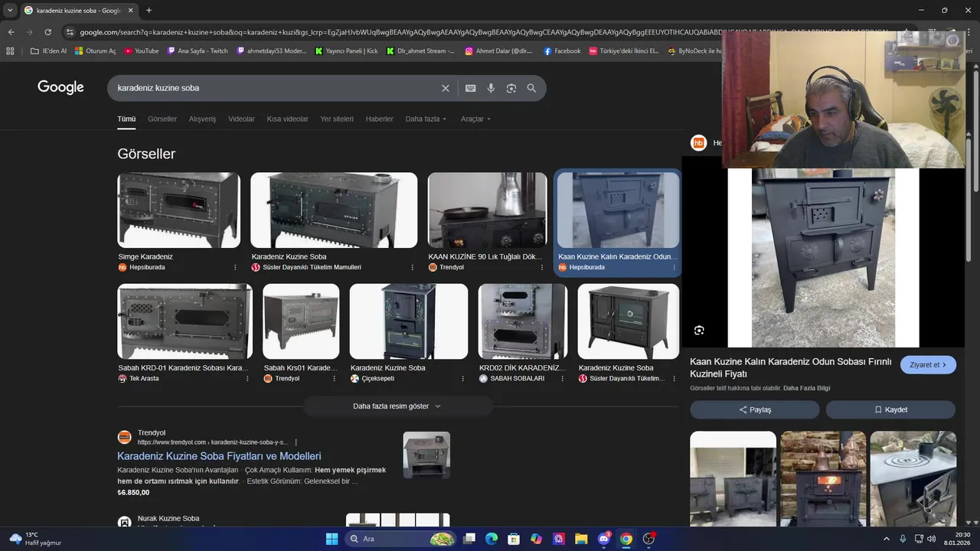Viewport: 980px width, 551px height.
Task: Open the Simge Karadeniz image thumbnail
Action: point(178,210)
